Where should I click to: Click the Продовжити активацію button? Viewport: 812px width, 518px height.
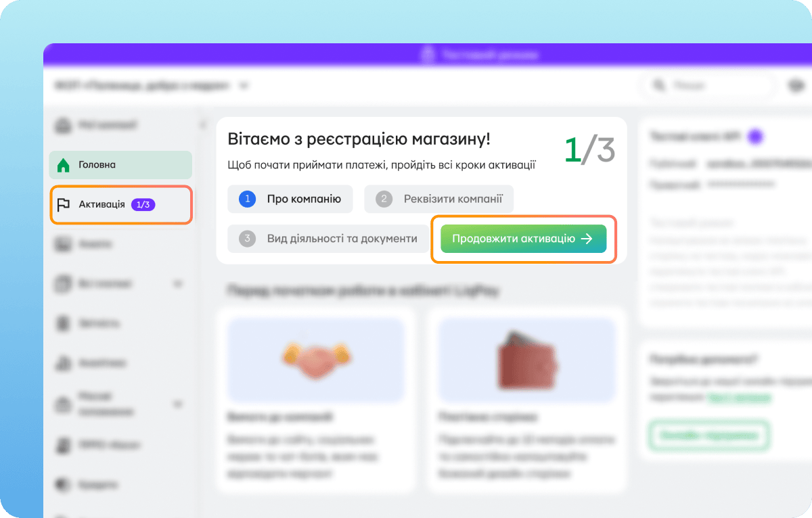[x=523, y=239]
